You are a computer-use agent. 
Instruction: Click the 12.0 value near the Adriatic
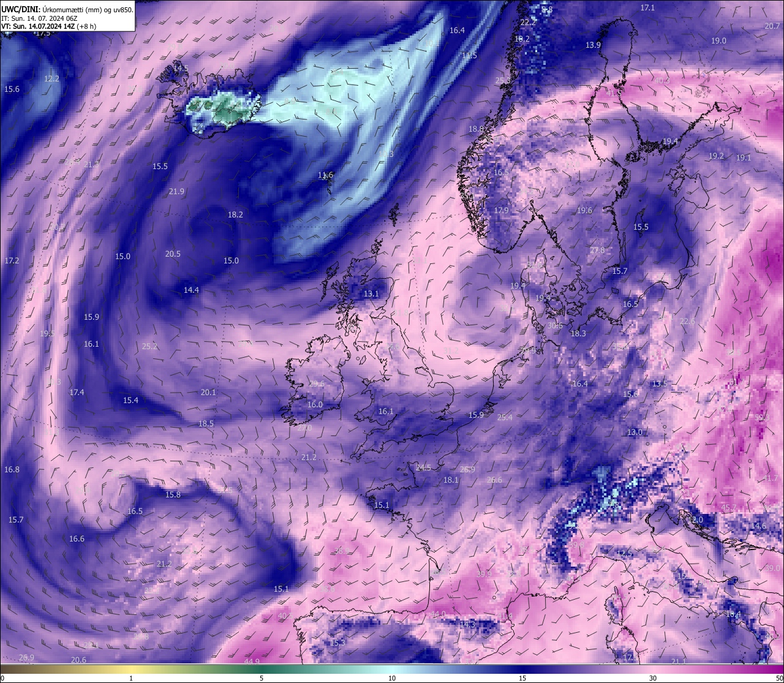coord(695,519)
